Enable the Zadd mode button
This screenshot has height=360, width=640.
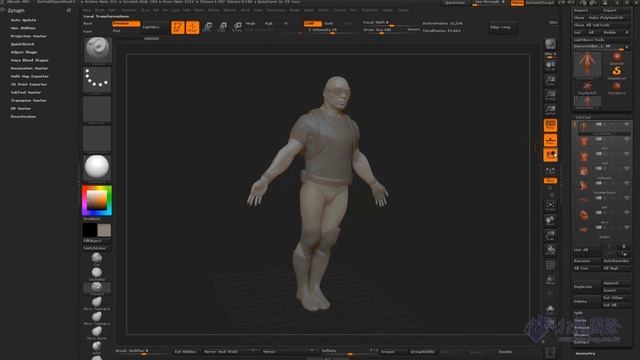pos(312,24)
